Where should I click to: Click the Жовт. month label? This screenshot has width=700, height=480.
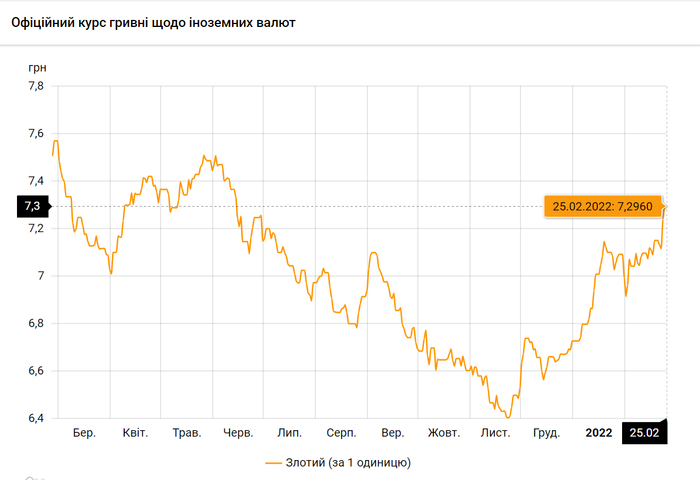click(443, 433)
